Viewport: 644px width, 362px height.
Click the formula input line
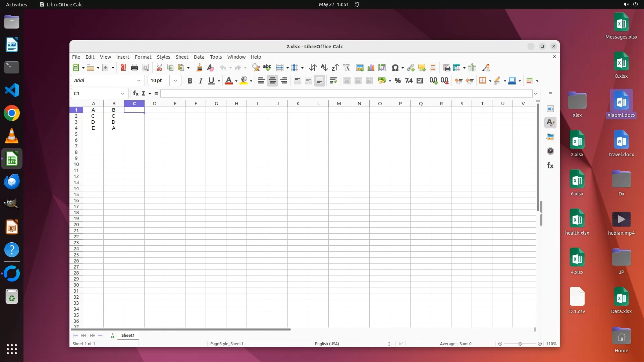[x=345, y=94]
